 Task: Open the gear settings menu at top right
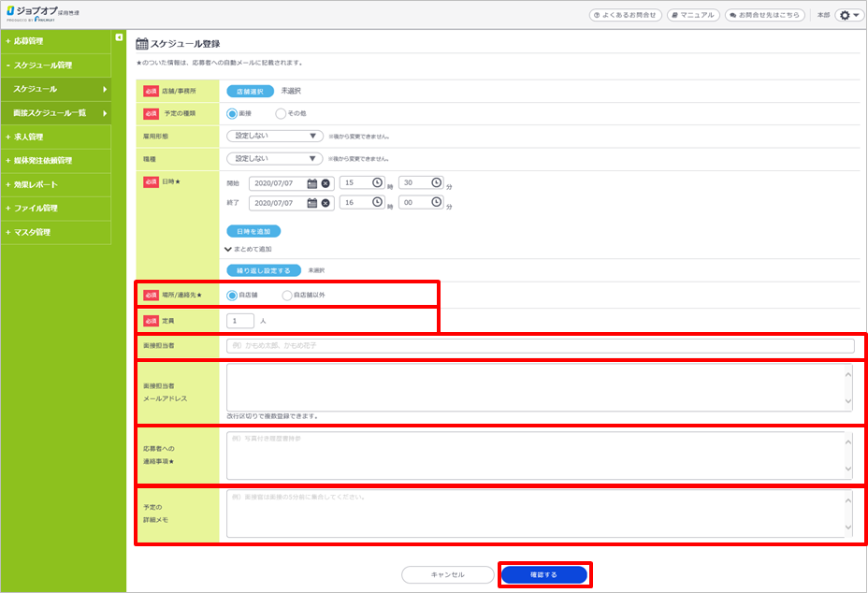click(x=848, y=16)
